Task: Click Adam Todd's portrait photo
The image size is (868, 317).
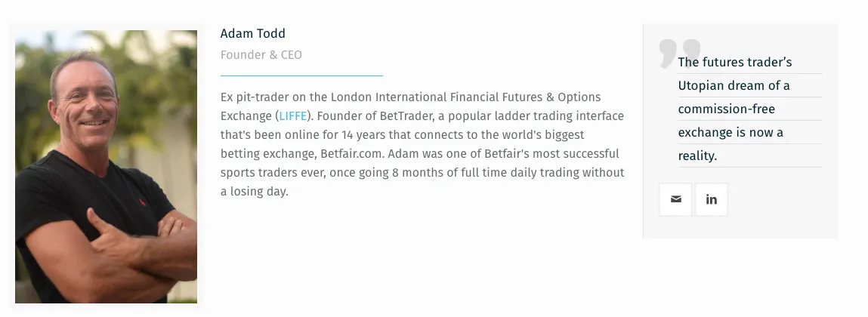Action: coord(106,167)
